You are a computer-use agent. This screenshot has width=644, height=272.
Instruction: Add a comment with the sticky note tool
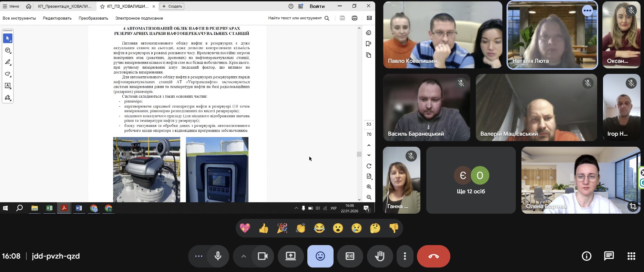8,50
